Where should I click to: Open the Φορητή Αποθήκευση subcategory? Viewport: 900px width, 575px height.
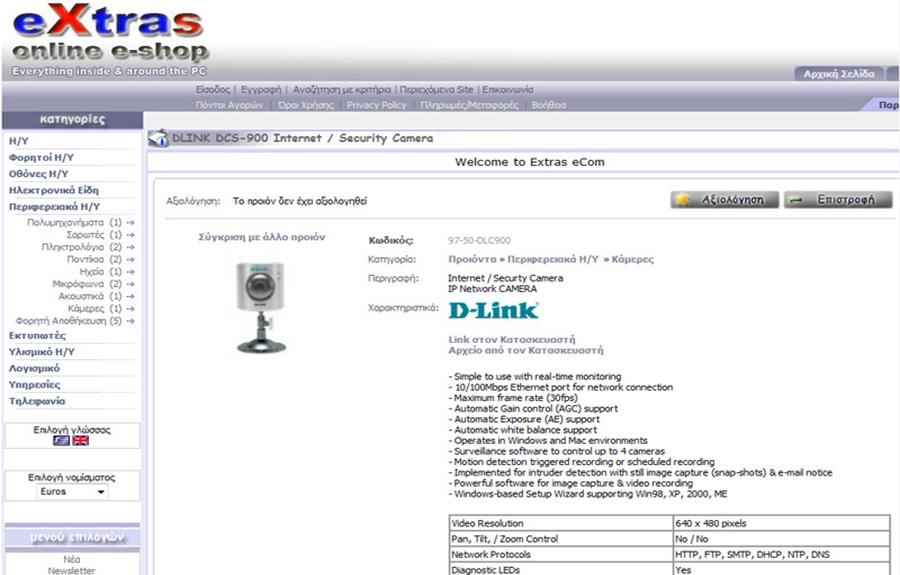pyautogui.click(x=61, y=321)
